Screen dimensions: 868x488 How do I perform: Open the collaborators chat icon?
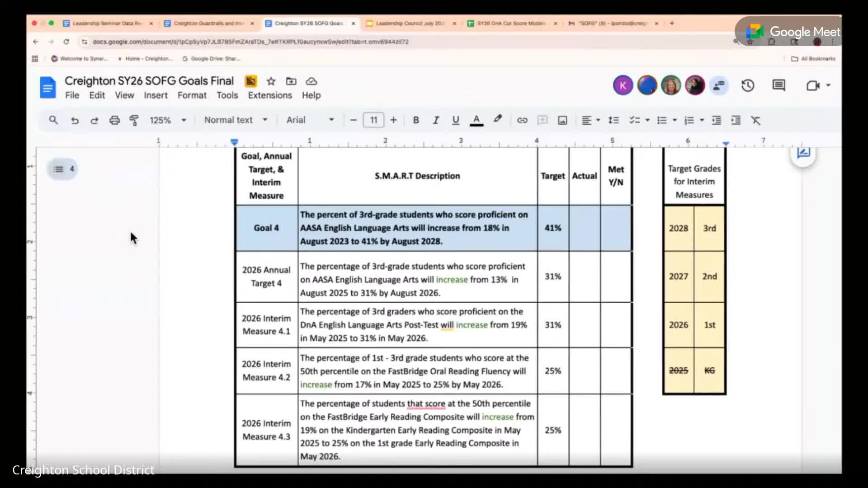point(719,85)
